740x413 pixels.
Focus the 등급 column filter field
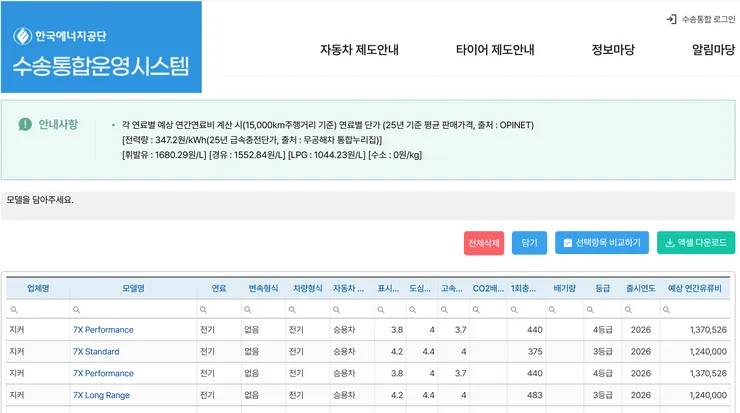tap(602, 310)
